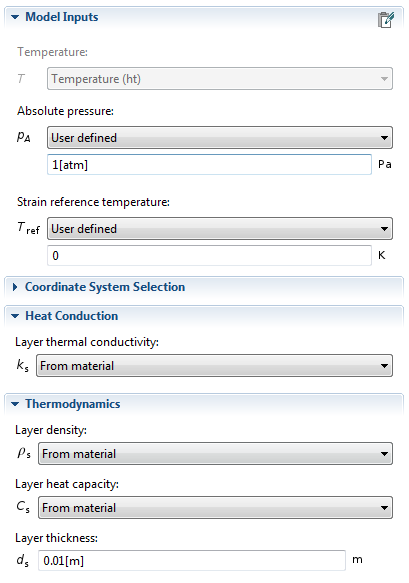Image resolution: width=409 pixels, height=583 pixels.
Task: Expand the Coordinate System Selection section
Action: click(x=15, y=287)
